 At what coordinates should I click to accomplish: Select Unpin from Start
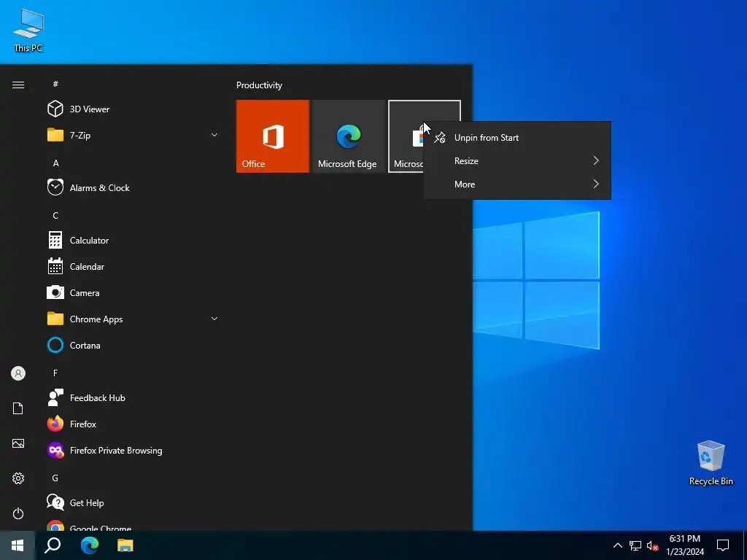tap(517, 138)
